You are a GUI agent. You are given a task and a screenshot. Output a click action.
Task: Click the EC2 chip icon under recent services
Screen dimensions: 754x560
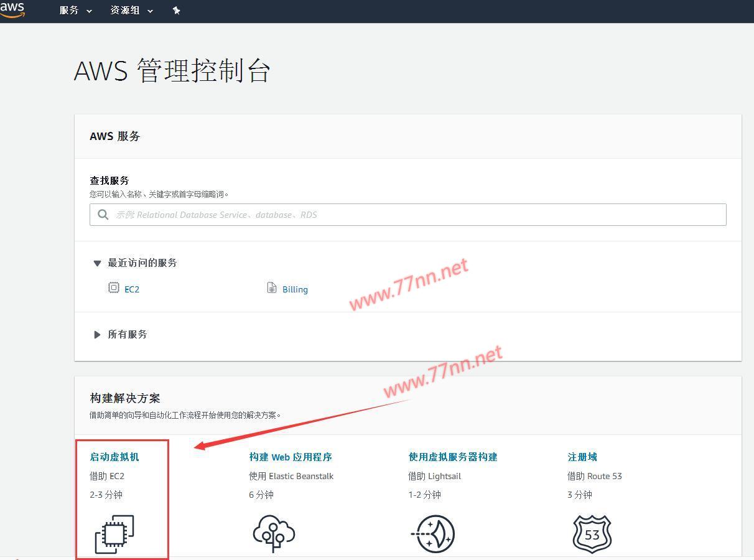click(x=114, y=287)
